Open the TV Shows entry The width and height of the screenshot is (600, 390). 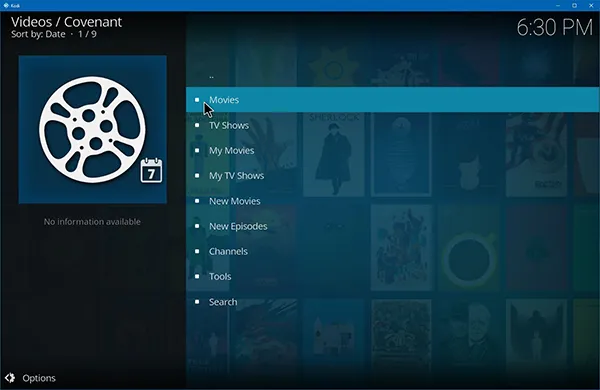393,125
